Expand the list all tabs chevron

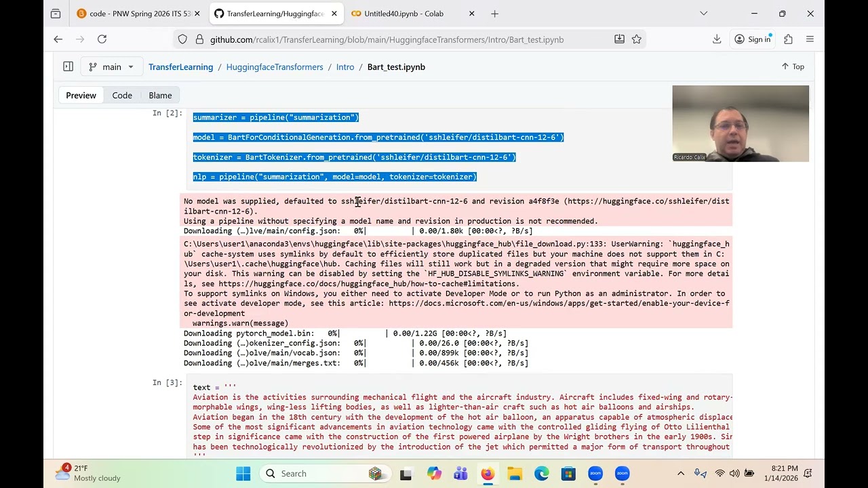pos(703,14)
